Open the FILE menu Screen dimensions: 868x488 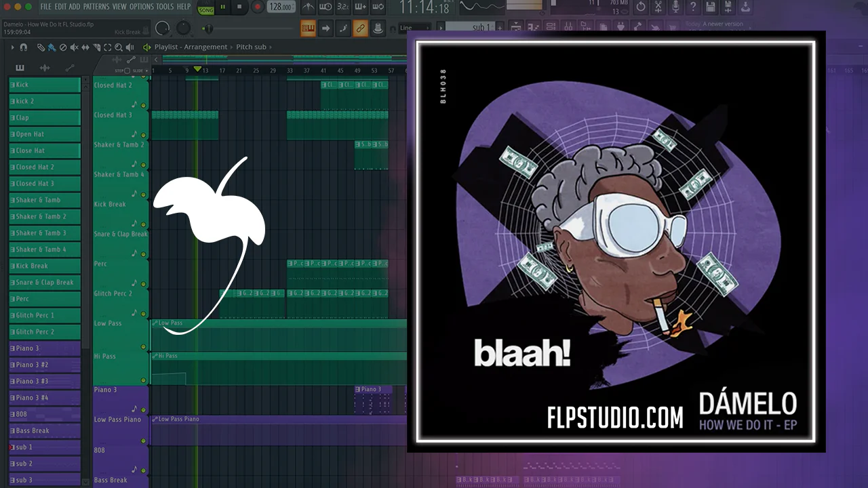coord(45,7)
